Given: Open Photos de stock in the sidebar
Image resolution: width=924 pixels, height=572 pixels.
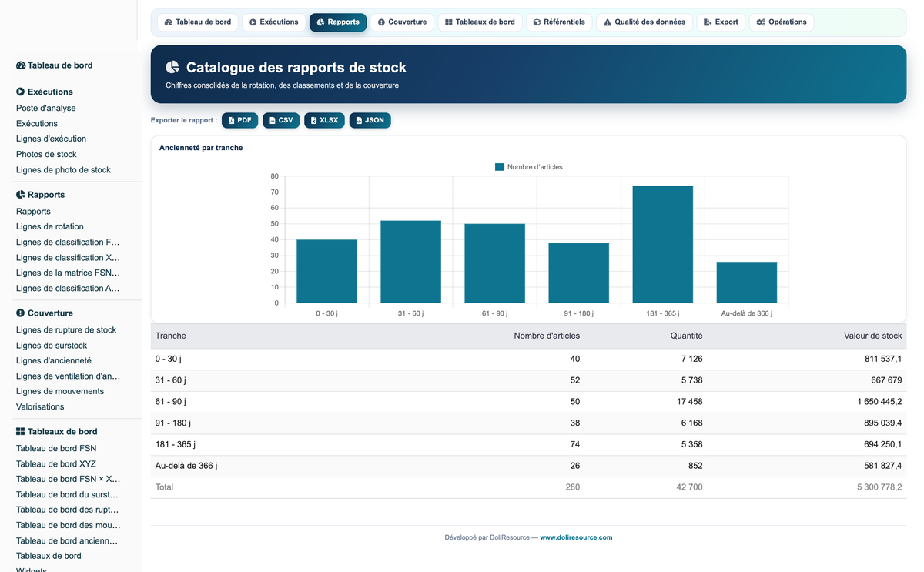Looking at the screenshot, I should click(46, 155).
